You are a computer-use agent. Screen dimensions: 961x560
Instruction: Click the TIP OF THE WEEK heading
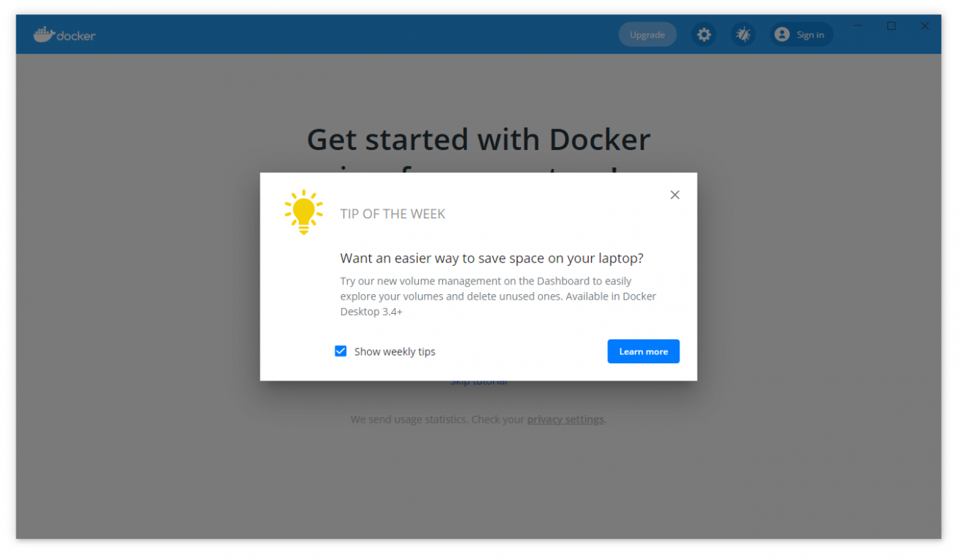393,214
